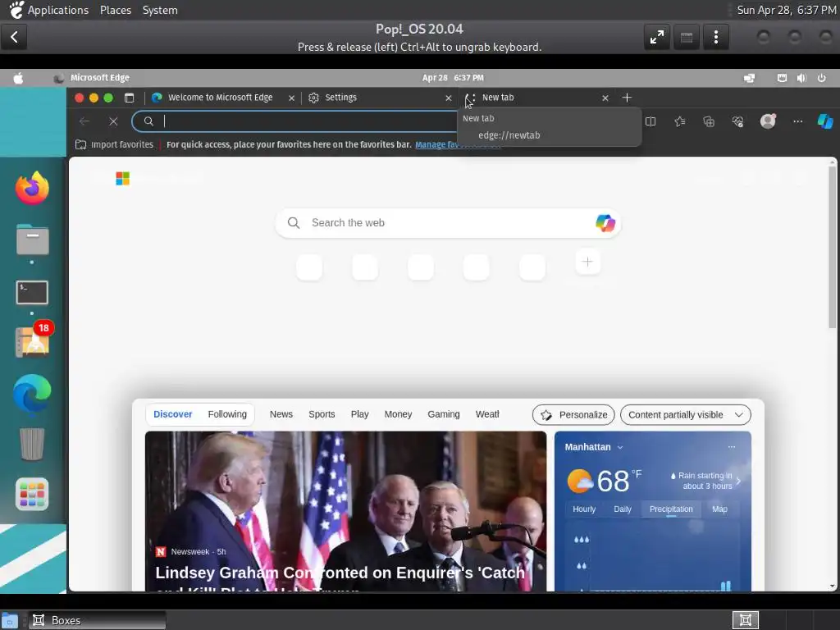Switch to Welcome to Microsoft Edge tab
The width and height of the screenshot is (840, 630).
pos(221,98)
